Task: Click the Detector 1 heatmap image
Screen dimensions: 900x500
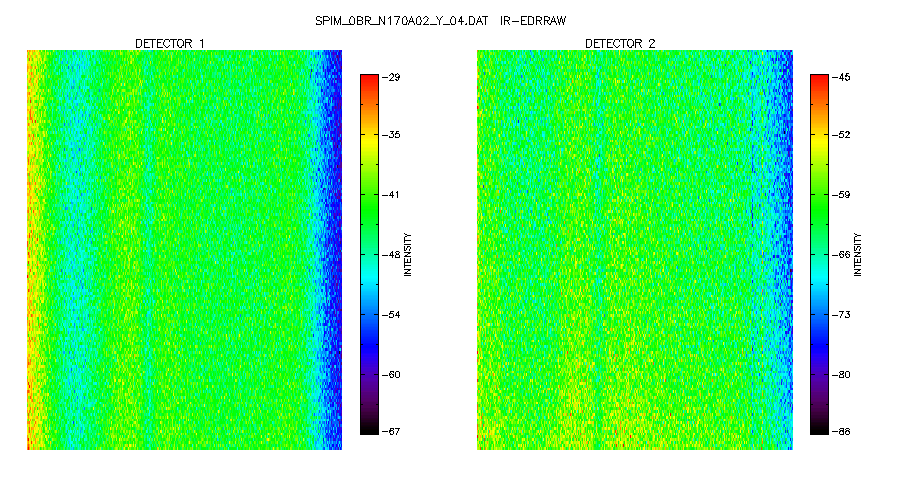Action: click(x=184, y=250)
